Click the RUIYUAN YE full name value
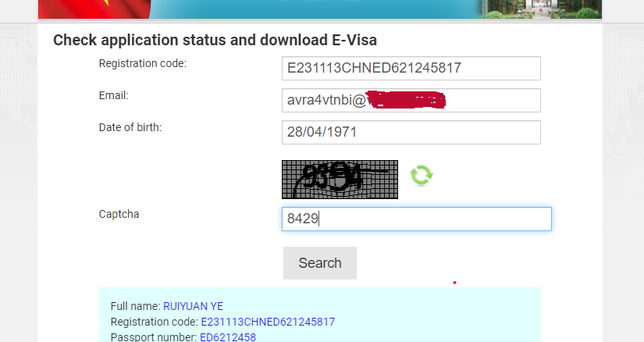 pyautogui.click(x=193, y=306)
